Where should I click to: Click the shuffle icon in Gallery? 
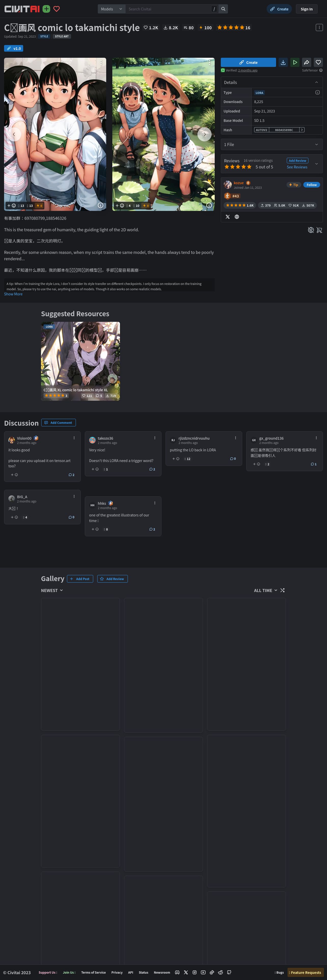282,590
